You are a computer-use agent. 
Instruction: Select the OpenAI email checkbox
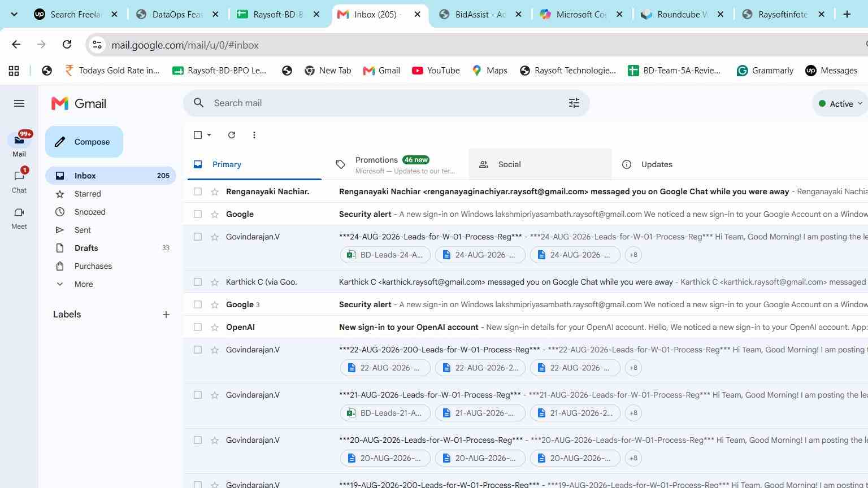point(198,327)
